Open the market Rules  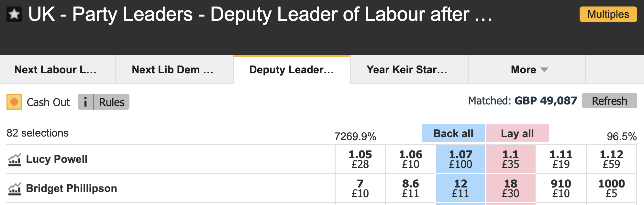112,102
